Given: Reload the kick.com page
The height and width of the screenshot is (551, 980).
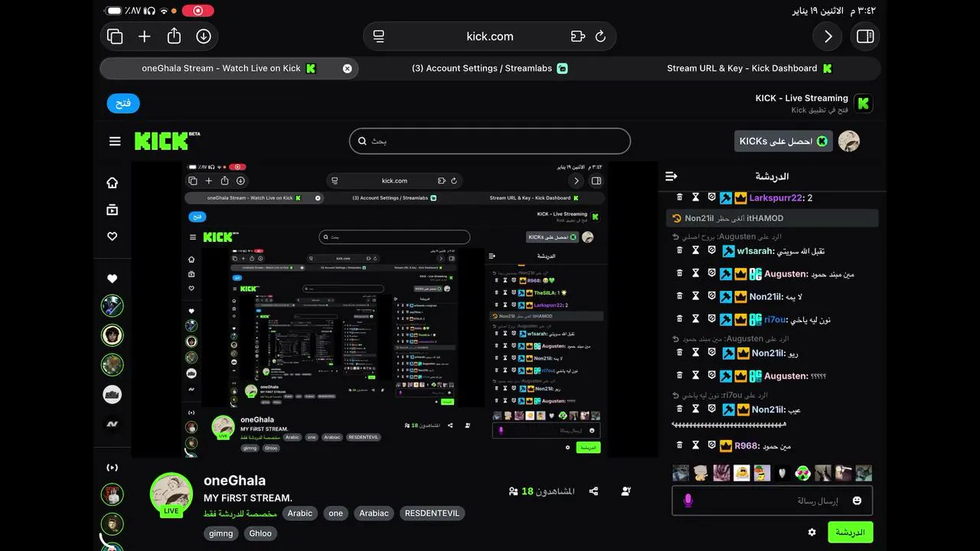Looking at the screenshot, I should point(600,36).
